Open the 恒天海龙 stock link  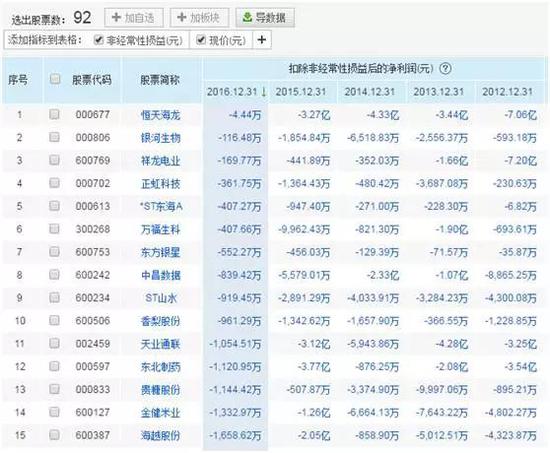tap(160, 115)
